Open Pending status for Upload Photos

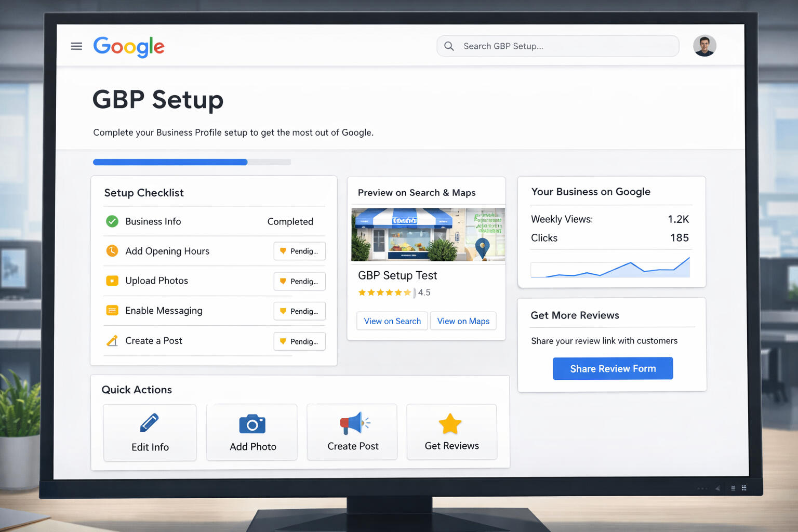pyautogui.click(x=300, y=281)
